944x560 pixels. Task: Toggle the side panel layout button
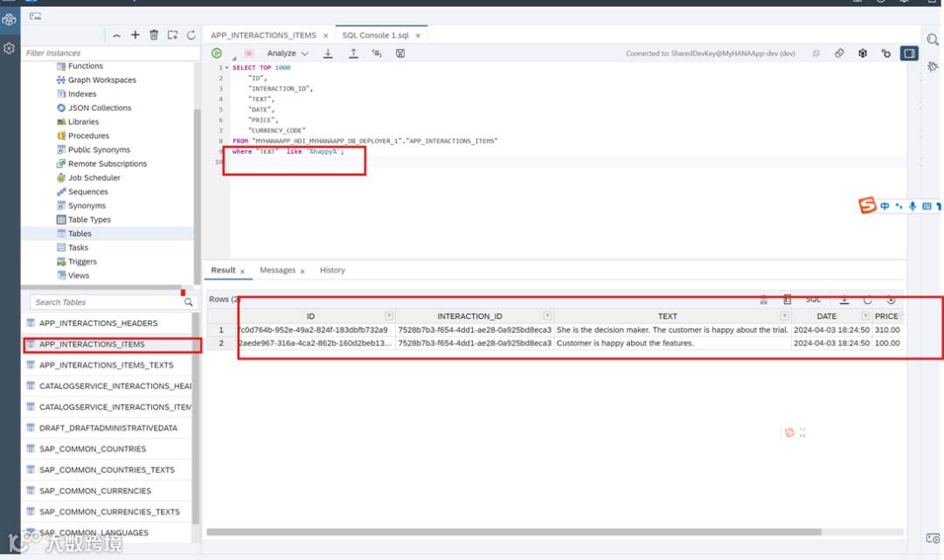point(909,53)
